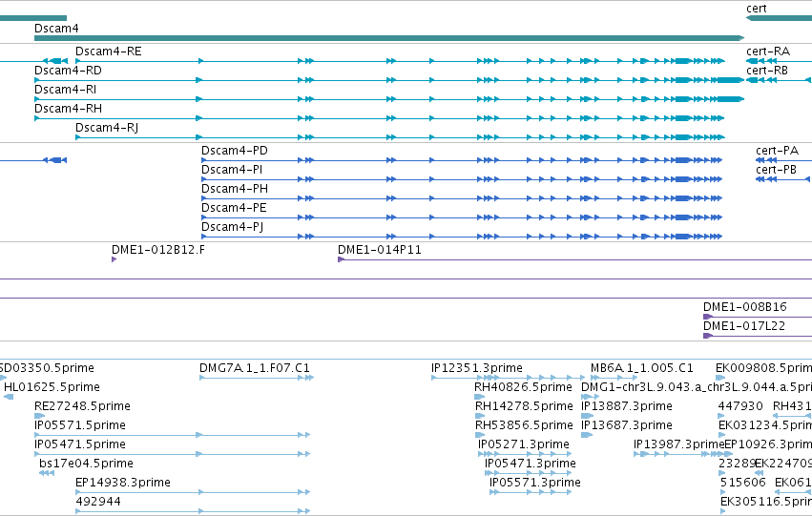Select the Dscam4-PH protein feature
The image size is (812, 516).
235,189
